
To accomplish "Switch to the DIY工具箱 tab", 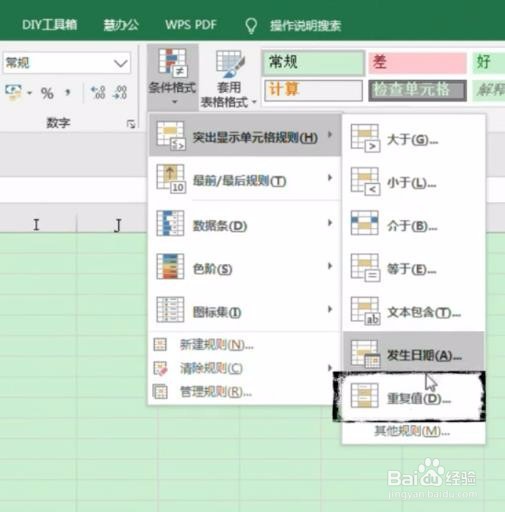I will (x=49, y=25).
